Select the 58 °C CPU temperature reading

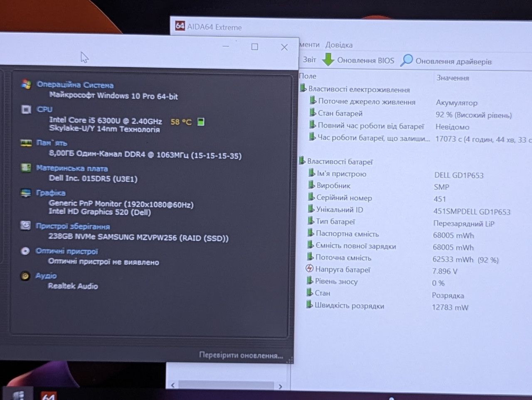click(x=181, y=122)
